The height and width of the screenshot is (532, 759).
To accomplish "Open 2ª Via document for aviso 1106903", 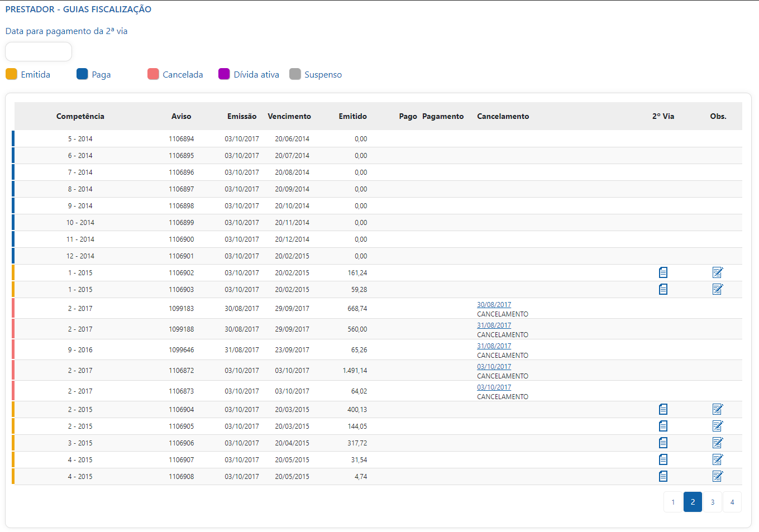I will click(x=663, y=289).
